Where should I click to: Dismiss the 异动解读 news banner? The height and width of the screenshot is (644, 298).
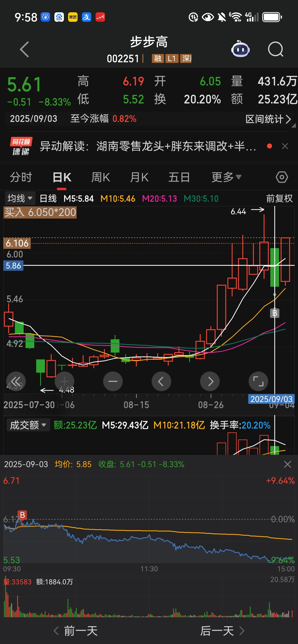click(x=285, y=146)
